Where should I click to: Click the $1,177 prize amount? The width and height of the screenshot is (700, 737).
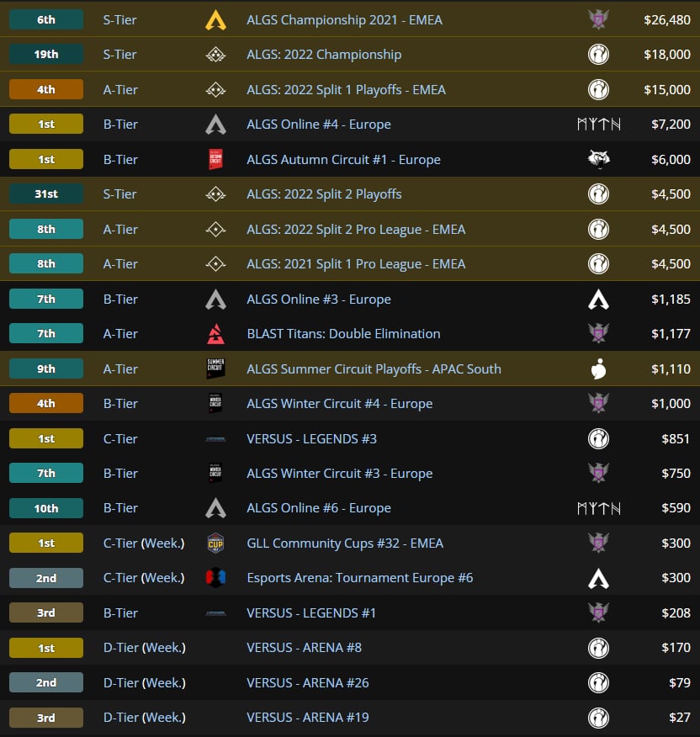click(x=671, y=334)
